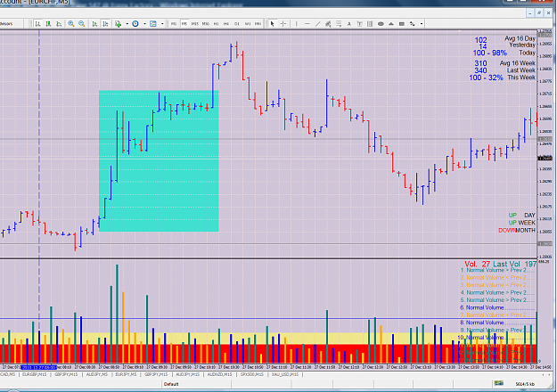The width and height of the screenshot is (557, 392).
Task: Enable auto scroll to latest bar
Action: click(94, 24)
